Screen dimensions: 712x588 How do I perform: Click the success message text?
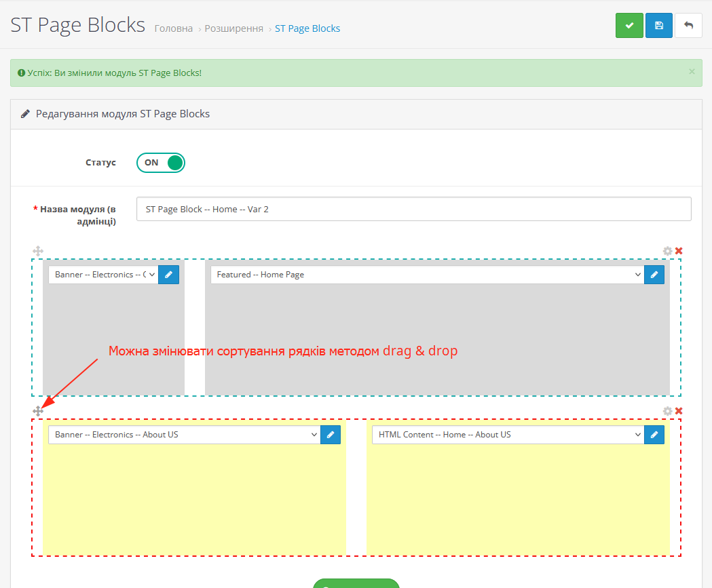point(115,73)
